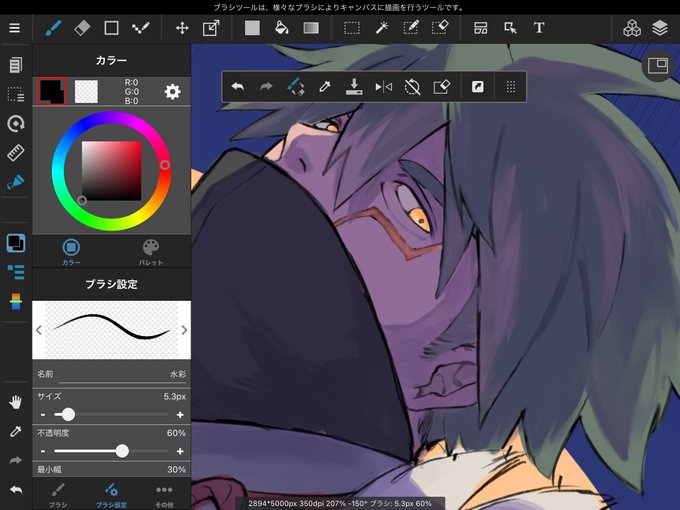Select the transparent background color swatch

click(x=86, y=92)
